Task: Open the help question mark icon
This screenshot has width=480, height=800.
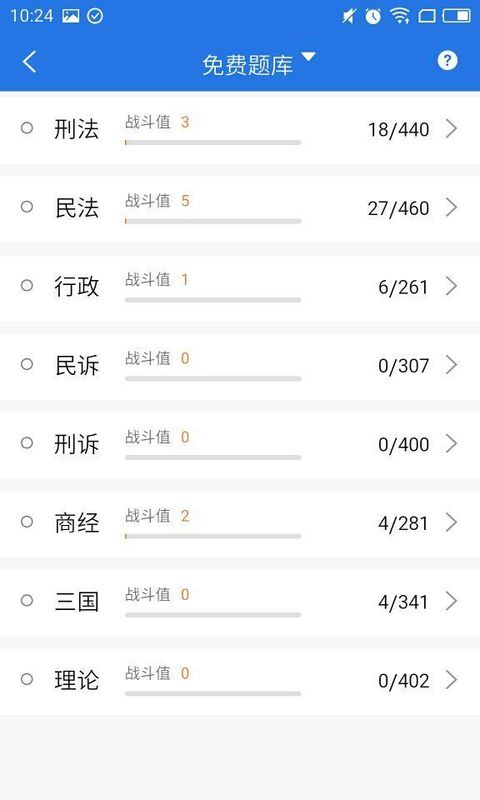Action: click(x=447, y=61)
